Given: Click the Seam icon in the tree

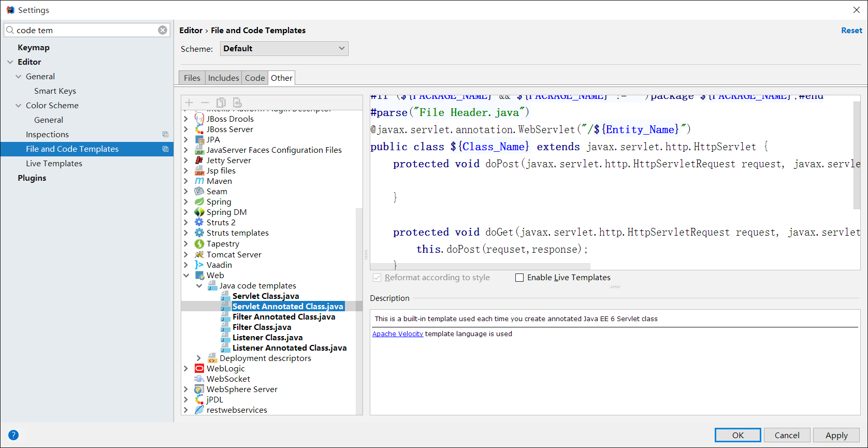Looking at the screenshot, I should [199, 191].
